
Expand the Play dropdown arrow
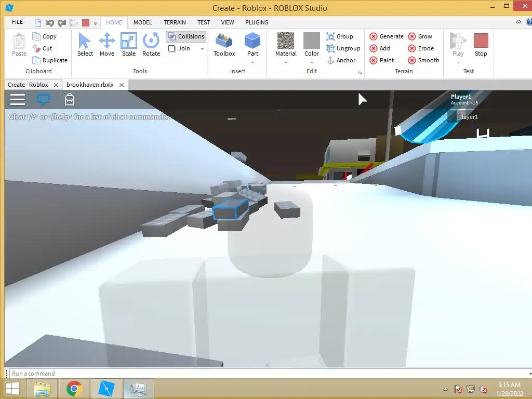(x=458, y=63)
